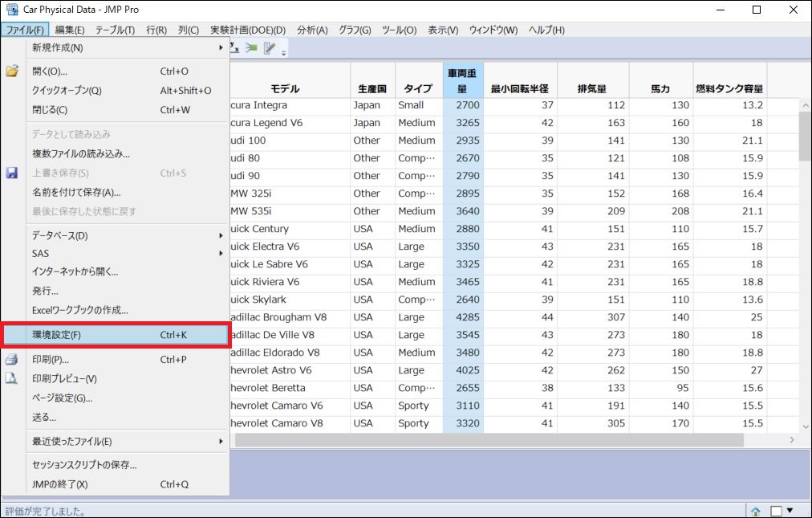This screenshot has width=812, height=518.
Task: Click the Small cell in type column
Action: [411, 105]
